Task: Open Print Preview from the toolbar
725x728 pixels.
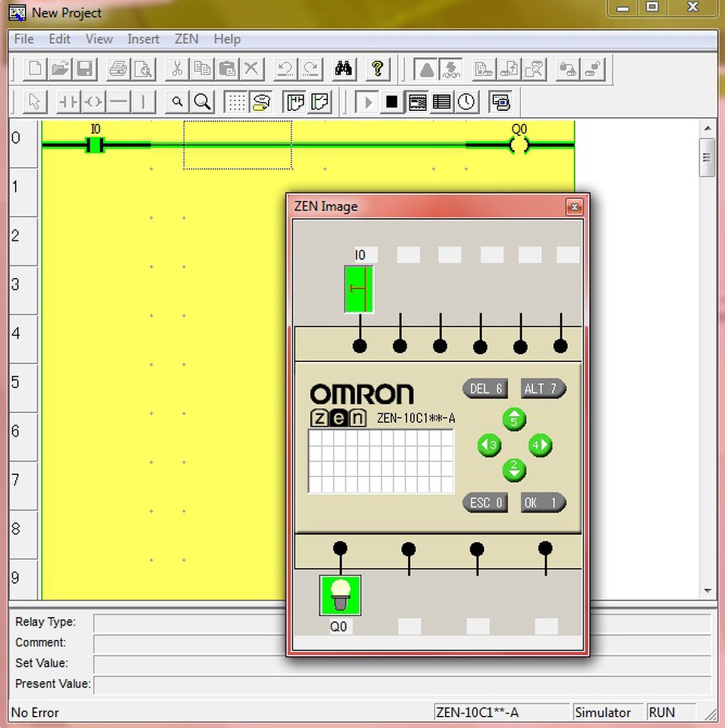Action: (143, 69)
